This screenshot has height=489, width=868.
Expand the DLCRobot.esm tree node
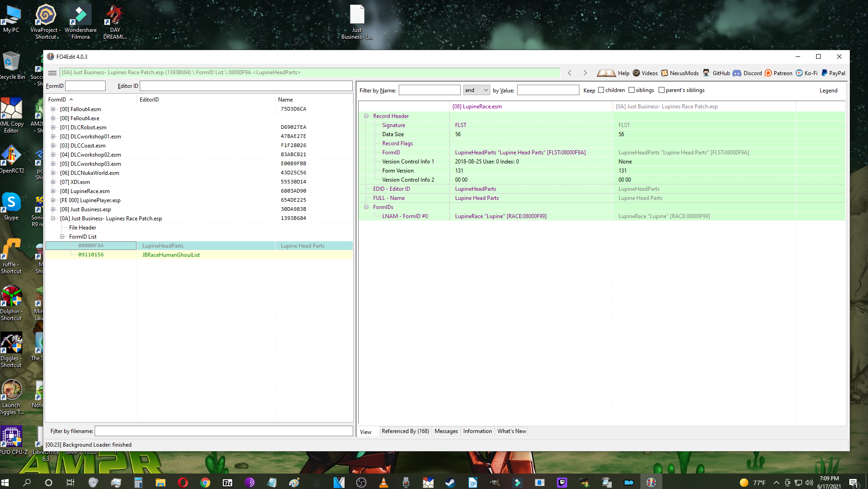tap(53, 127)
